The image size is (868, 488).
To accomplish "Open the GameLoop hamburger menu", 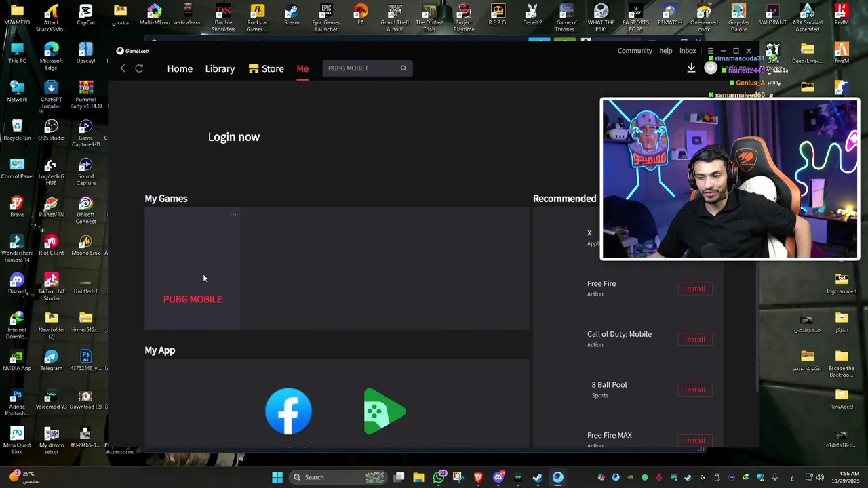I will click(x=711, y=51).
